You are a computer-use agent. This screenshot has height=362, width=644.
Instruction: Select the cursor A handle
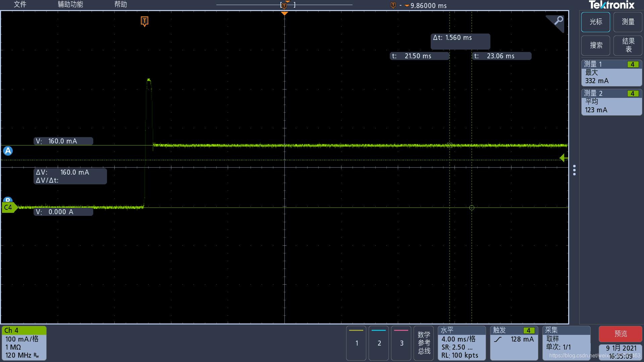[x=8, y=151]
